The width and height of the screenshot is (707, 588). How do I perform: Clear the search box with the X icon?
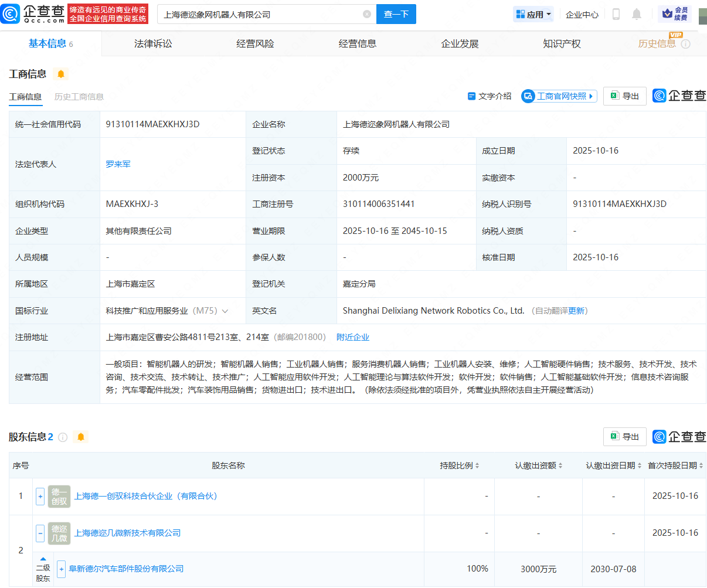(367, 14)
